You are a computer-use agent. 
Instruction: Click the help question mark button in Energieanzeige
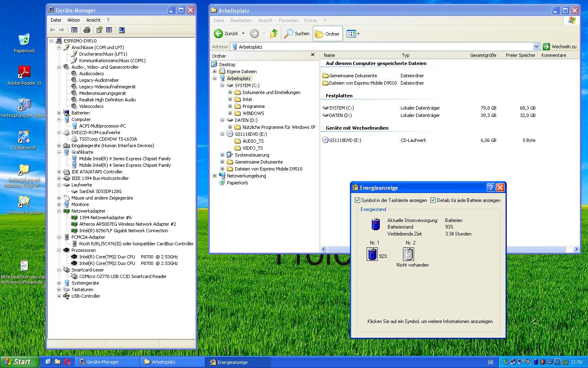click(491, 188)
